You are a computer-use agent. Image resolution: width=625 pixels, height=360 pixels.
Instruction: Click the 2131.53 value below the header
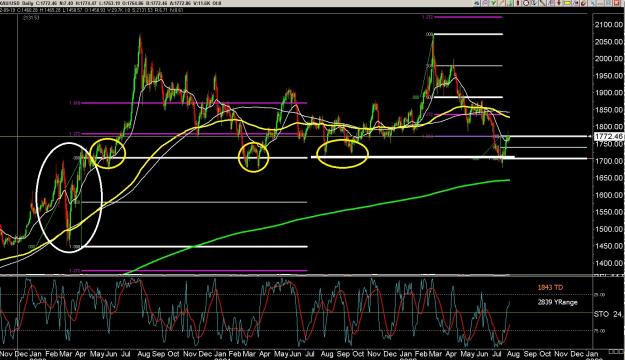31,18
